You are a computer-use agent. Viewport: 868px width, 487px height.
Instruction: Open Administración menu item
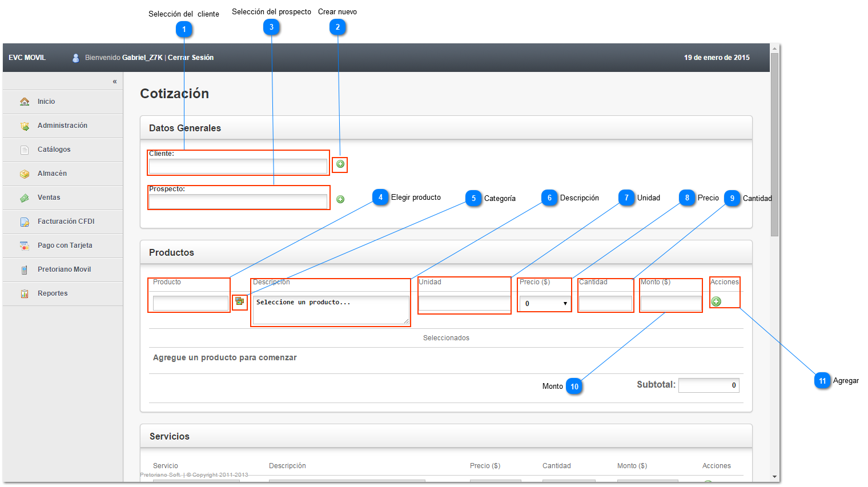63,126
